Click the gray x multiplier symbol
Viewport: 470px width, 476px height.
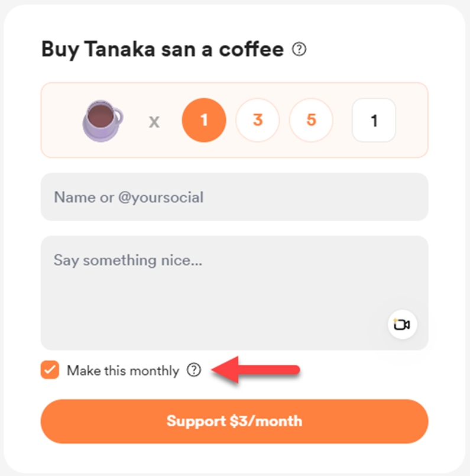[154, 121]
